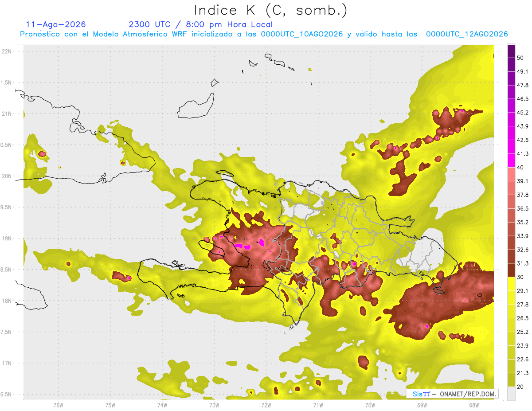Viewport: 532px width, 411px height.
Task: Click the '27.8' color scale value
Action: point(522,305)
